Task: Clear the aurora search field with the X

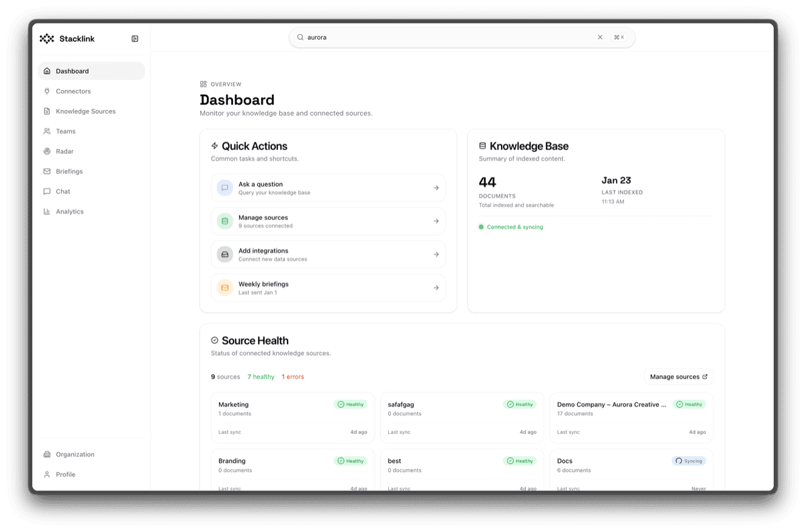Action: tap(600, 38)
